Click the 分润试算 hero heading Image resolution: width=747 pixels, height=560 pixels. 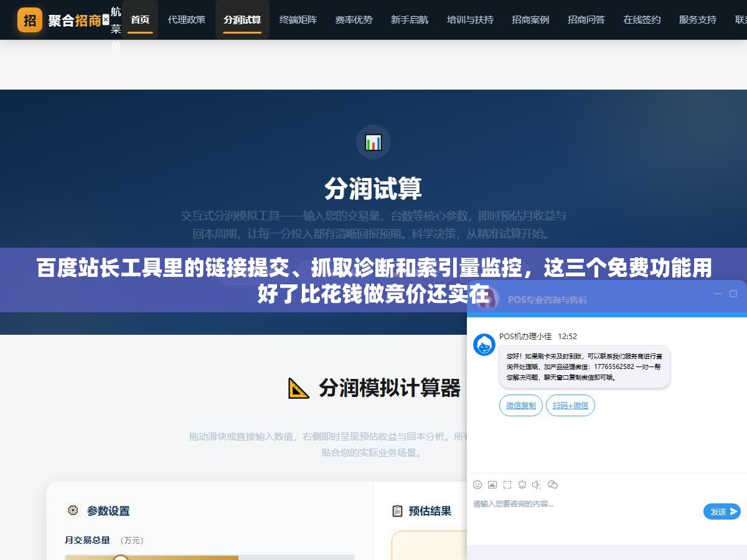click(x=373, y=189)
